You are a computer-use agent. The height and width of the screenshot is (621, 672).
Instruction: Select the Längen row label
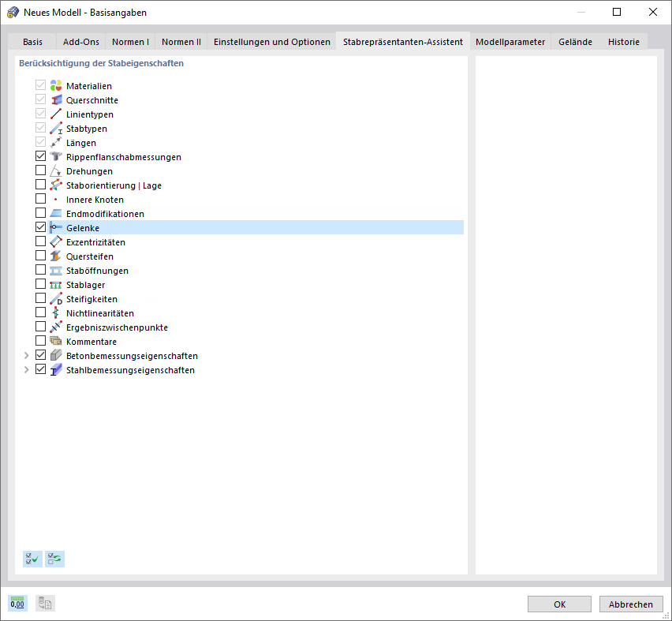click(x=81, y=143)
